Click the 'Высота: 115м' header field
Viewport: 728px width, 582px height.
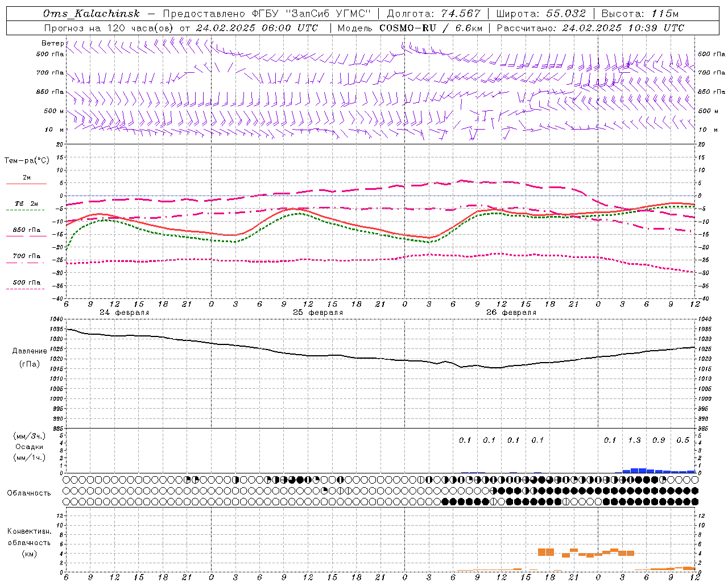tap(640, 14)
